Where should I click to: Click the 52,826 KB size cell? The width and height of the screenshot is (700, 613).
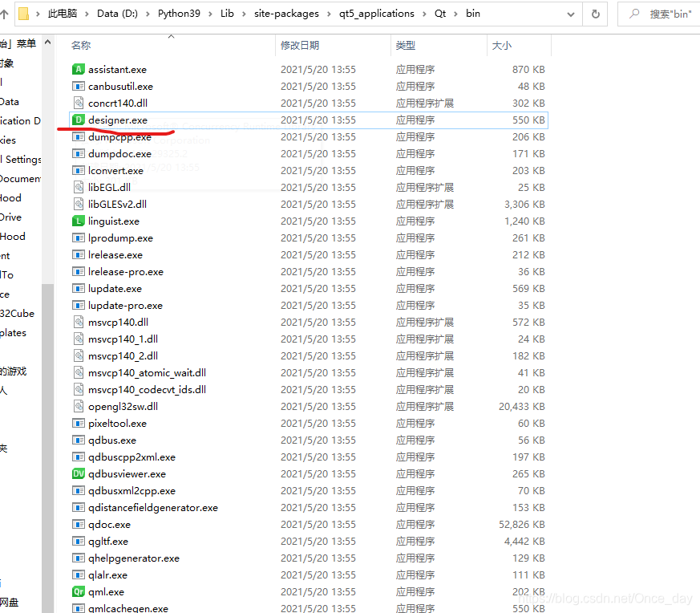tap(521, 524)
